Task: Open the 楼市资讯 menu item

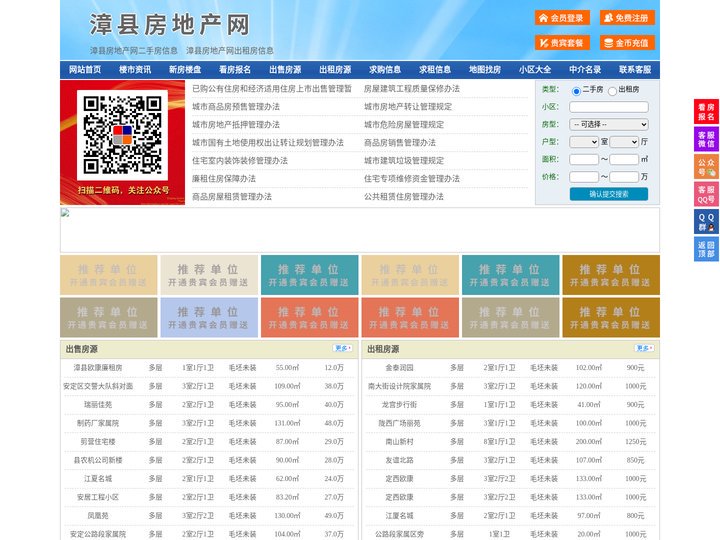Action: [135, 69]
